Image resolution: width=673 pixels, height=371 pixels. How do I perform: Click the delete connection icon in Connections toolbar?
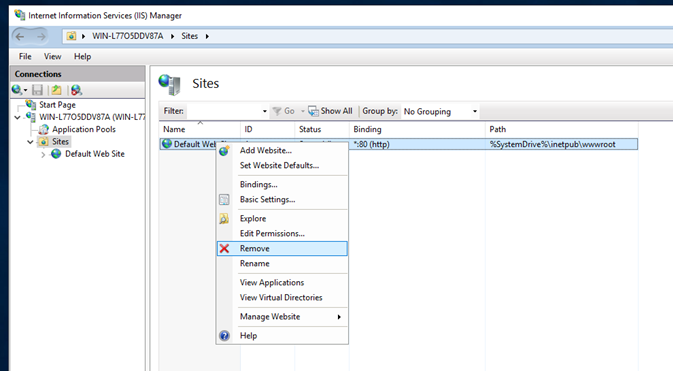pos(76,90)
